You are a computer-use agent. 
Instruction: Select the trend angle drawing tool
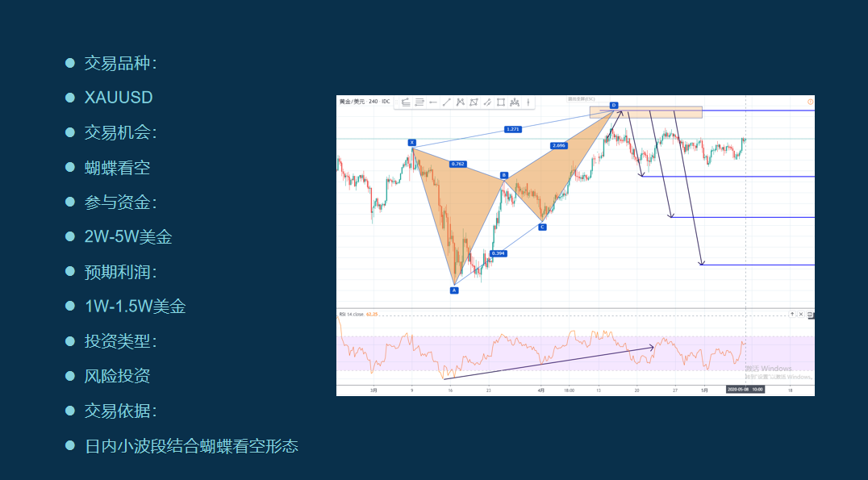click(x=406, y=102)
